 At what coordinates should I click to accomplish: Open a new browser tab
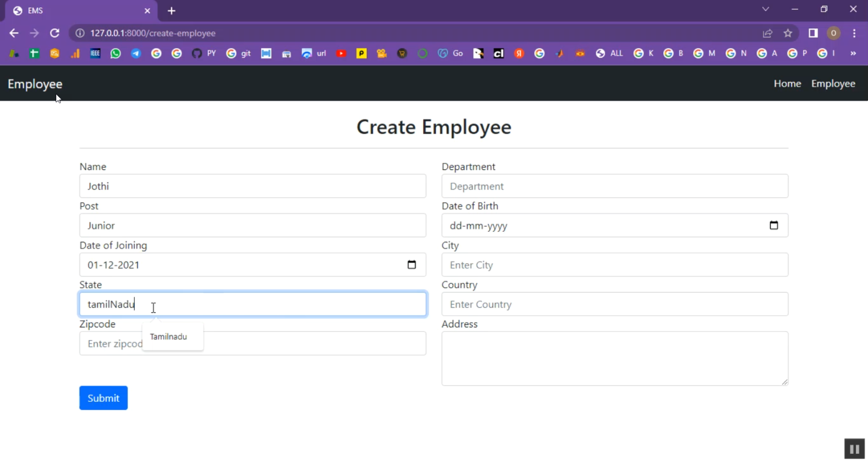pos(171,11)
